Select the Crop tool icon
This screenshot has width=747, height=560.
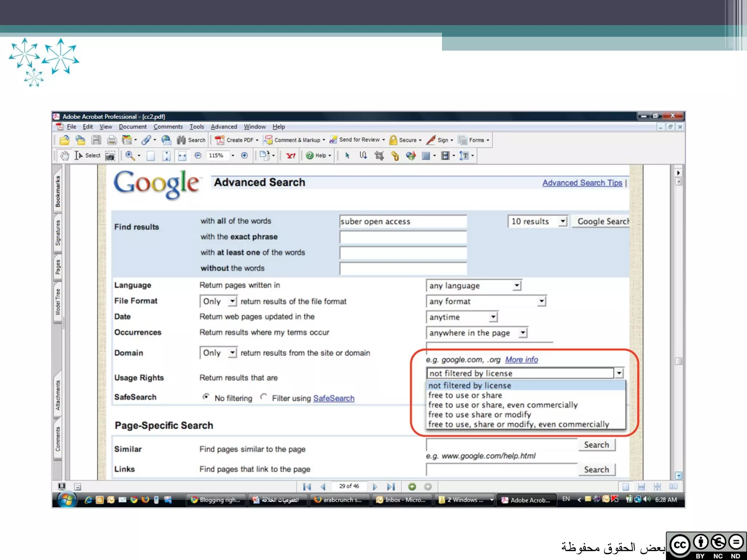click(379, 156)
